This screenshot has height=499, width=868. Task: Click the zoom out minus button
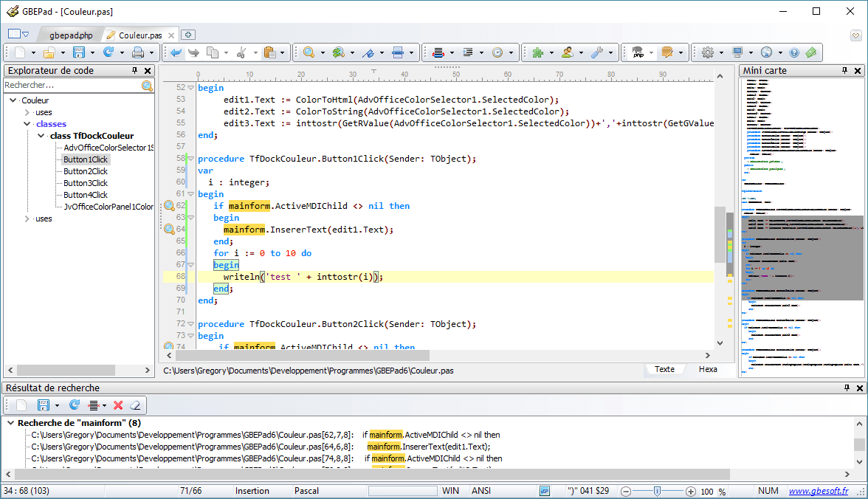pos(626,491)
